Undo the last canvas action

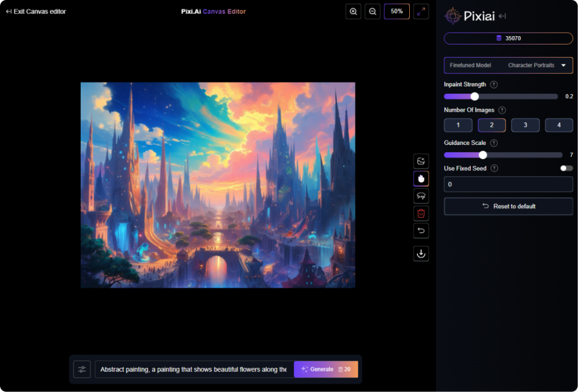(x=421, y=231)
